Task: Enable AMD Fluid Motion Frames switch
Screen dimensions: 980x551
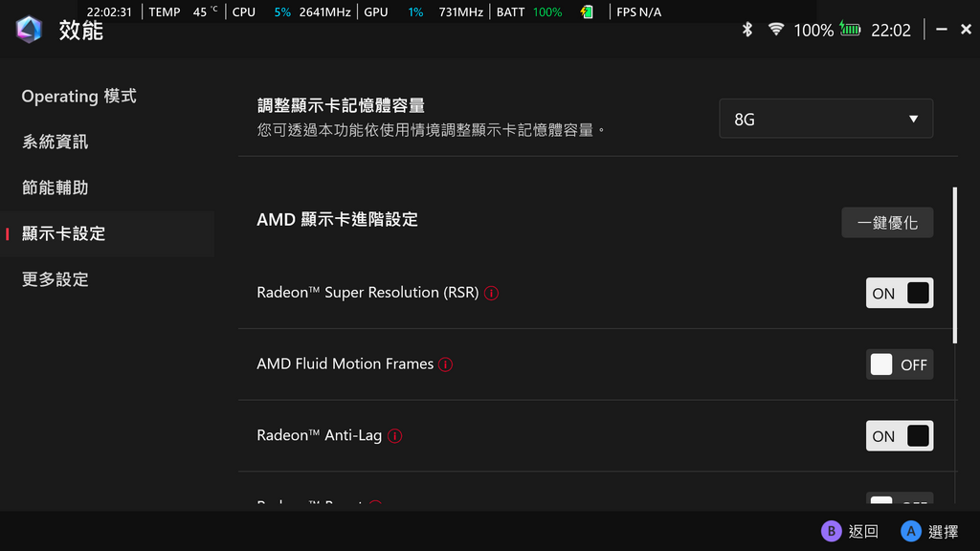Action: click(x=899, y=364)
